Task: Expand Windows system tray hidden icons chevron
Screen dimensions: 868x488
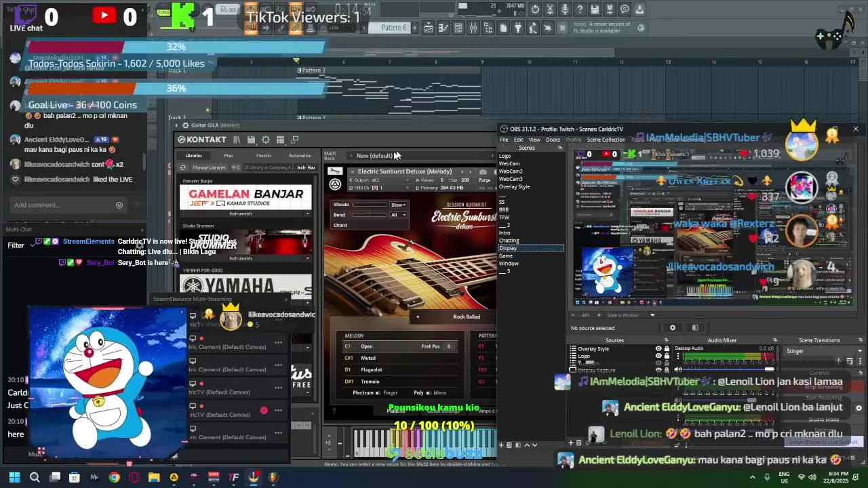Action: point(753,477)
